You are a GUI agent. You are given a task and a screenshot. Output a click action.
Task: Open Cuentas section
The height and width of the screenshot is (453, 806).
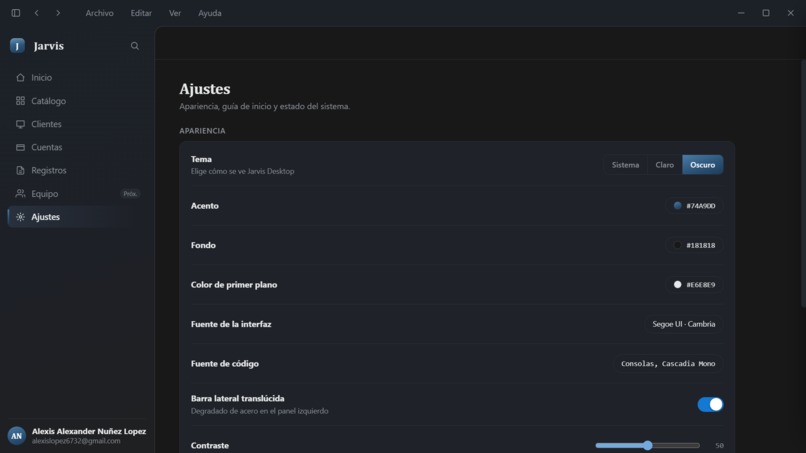click(75, 147)
